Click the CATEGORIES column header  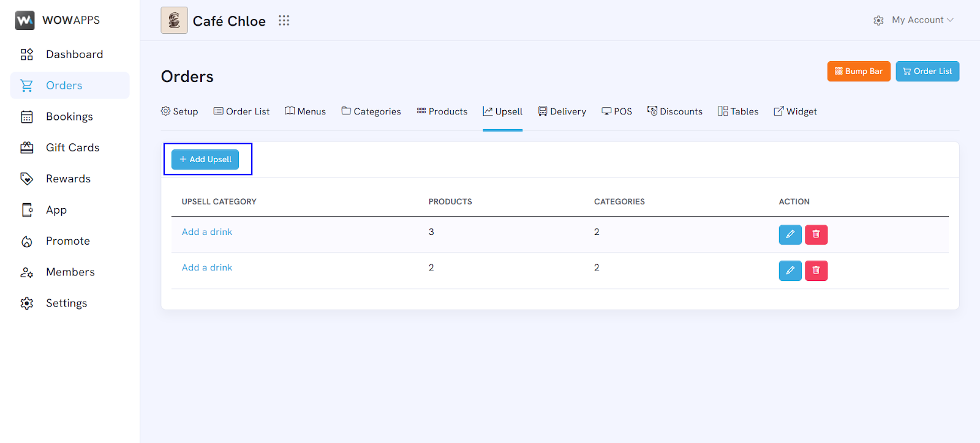(x=619, y=201)
